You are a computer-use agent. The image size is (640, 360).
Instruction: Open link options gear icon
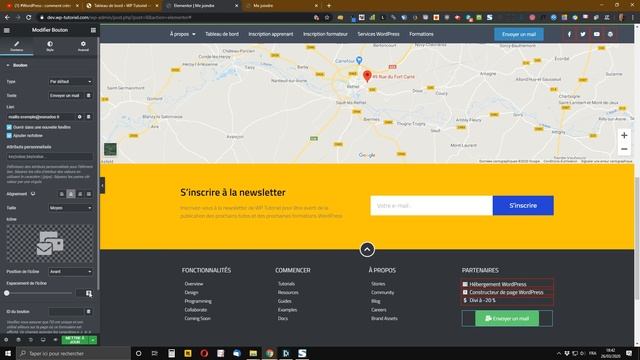(x=80, y=117)
